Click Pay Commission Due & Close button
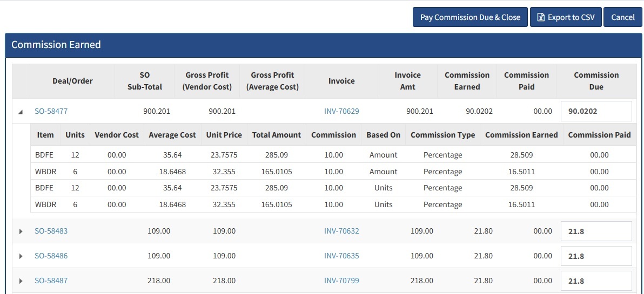Image resolution: width=644 pixels, height=294 pixels. pyautogui.click(x=470, y=17)
